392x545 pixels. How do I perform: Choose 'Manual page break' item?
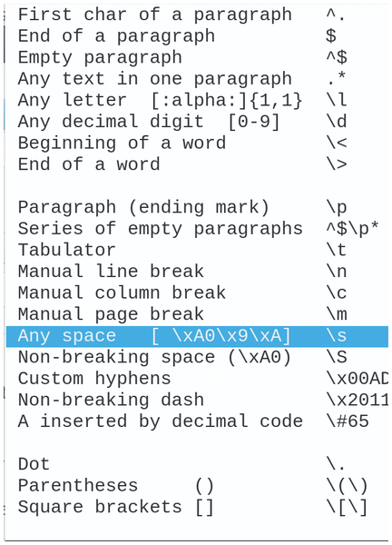coord(197,315)
